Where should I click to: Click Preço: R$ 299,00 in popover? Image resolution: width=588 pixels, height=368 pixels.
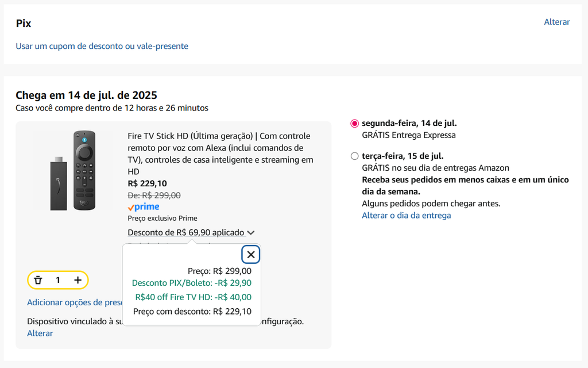[x=220, y=271]
